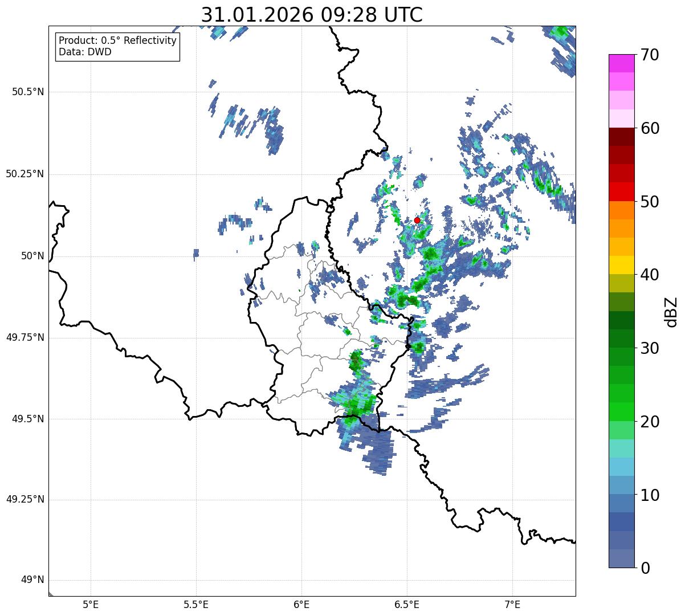Click the "Data: DWD" label

[85, 52]
